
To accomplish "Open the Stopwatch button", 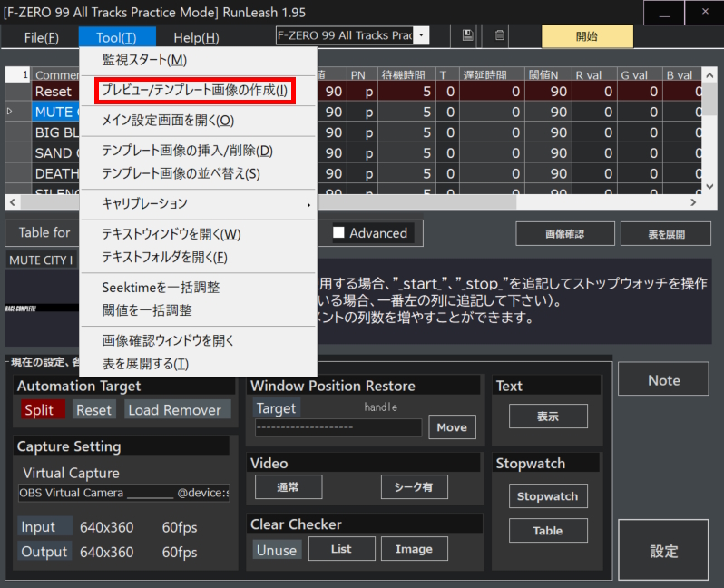I will point(548,496).
